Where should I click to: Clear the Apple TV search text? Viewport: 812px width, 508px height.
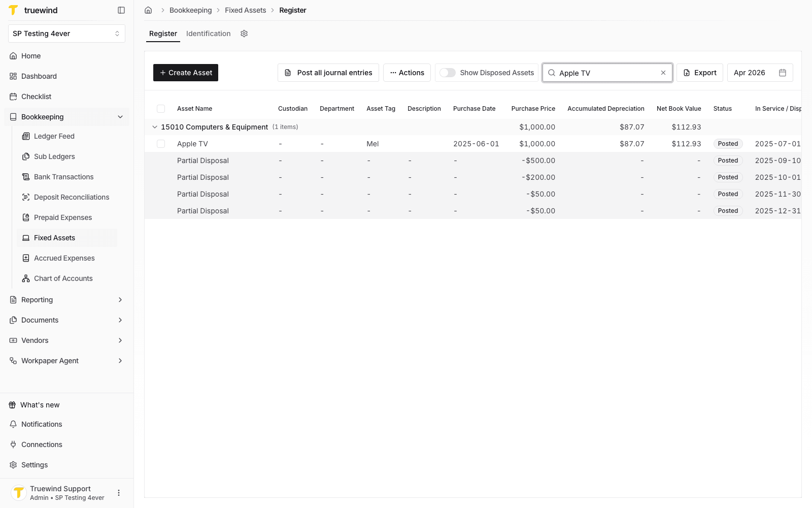click(663, 73)
